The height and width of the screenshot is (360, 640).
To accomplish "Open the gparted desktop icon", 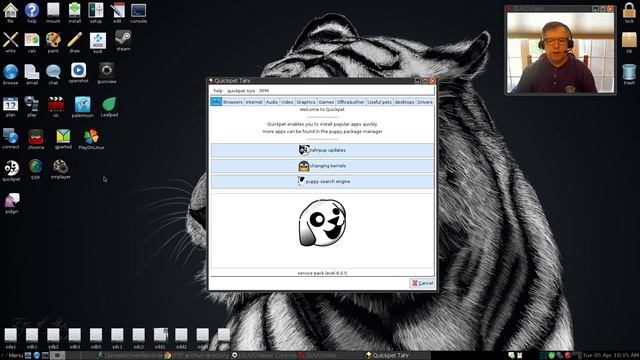I will pos(63,139).
